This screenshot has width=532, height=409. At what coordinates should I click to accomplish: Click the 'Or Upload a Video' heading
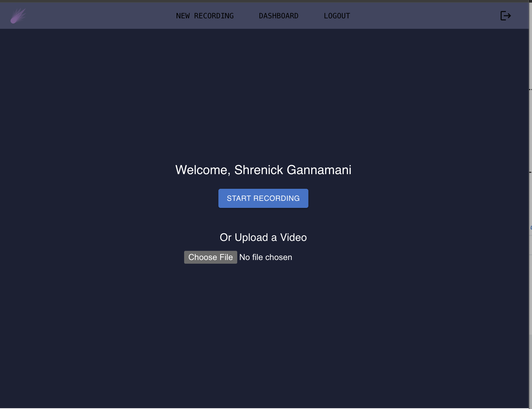tap(263, 237)
